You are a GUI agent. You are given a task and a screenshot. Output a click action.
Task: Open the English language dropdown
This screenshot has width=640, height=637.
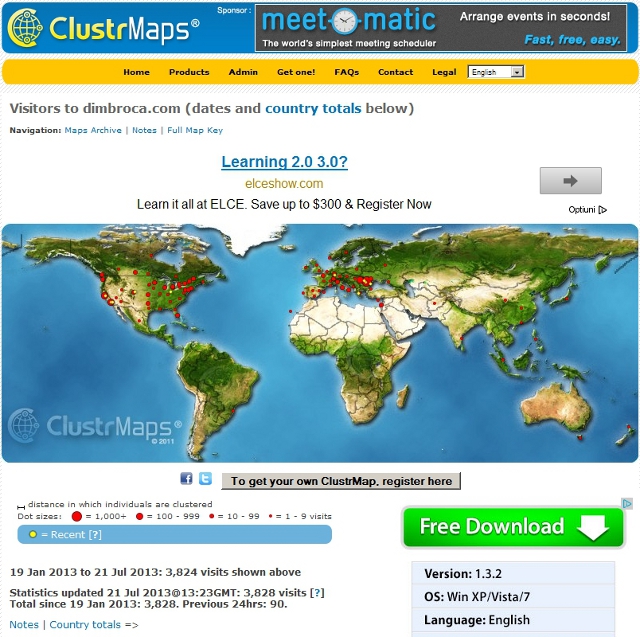click(496, 72)
